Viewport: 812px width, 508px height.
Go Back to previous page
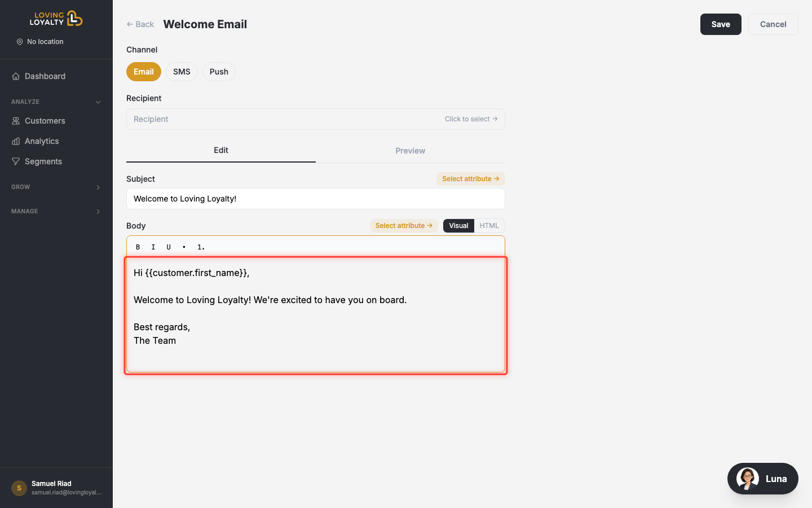[x=140, y=24]
